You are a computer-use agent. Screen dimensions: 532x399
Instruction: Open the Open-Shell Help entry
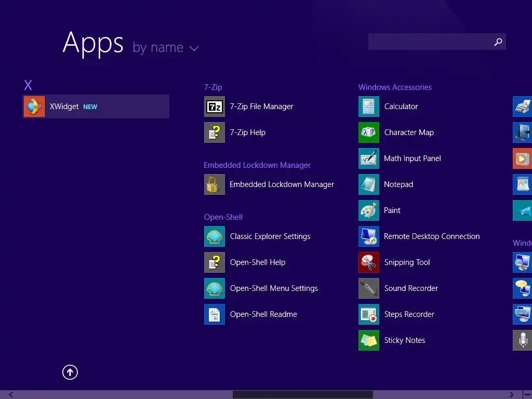tap(245, 262)
